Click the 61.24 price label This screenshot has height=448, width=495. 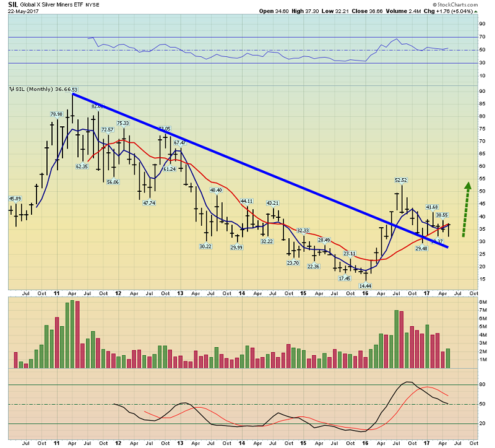[x=170, y=169]
